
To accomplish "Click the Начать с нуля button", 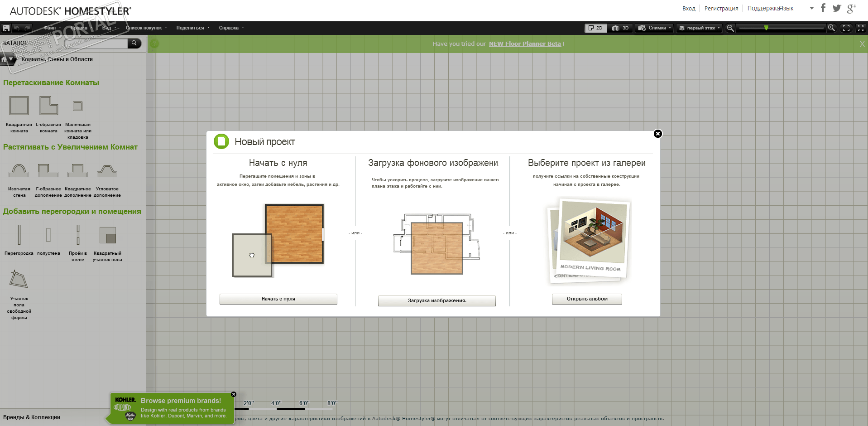I will tap(278, 299).
